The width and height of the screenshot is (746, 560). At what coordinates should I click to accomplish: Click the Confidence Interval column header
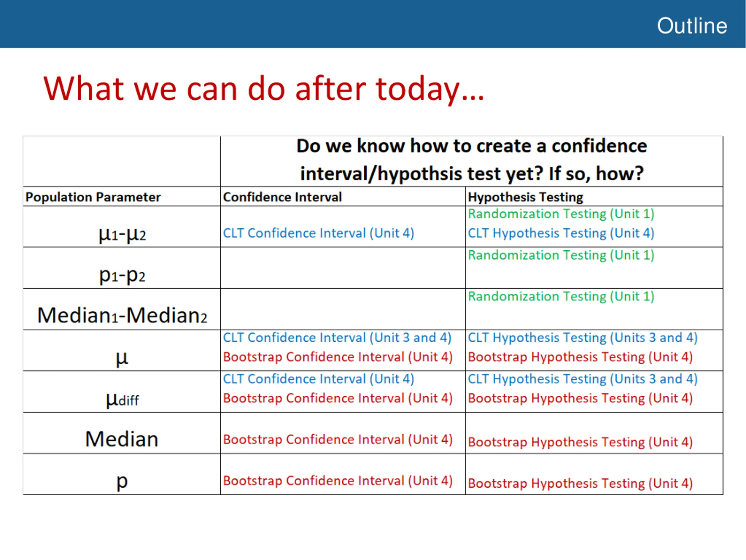[x=282, y=197]
